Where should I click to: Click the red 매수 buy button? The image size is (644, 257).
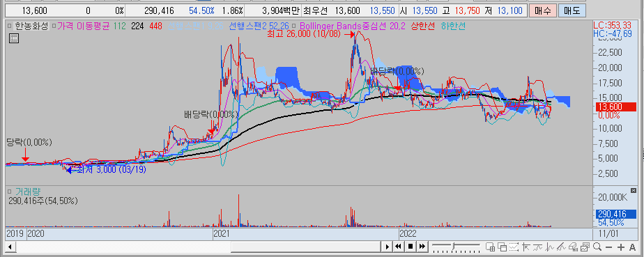tap(542, 10)
